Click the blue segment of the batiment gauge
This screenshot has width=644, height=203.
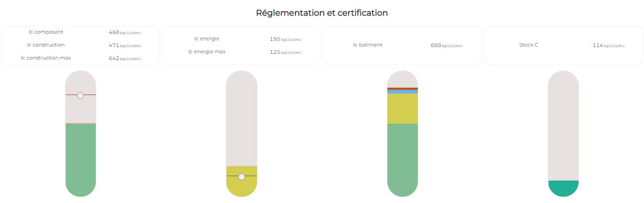tap(402, 91)
